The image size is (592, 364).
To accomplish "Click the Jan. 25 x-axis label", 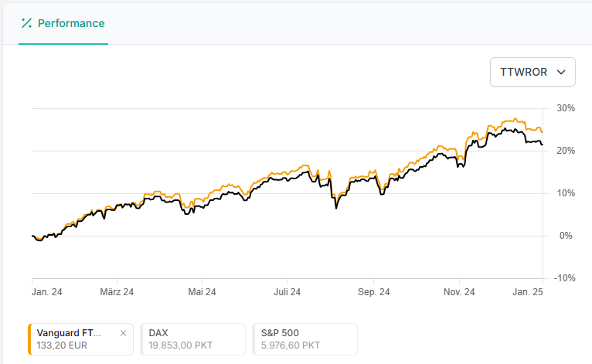I will (529, 292).
